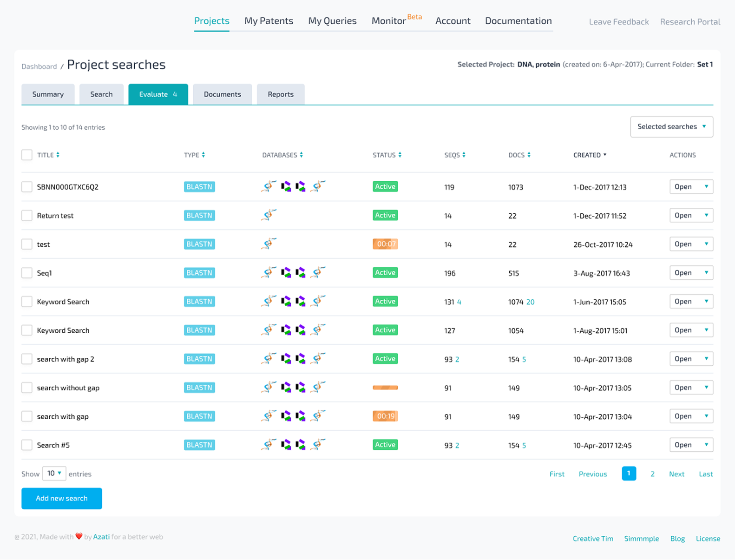735x560 pixels.
Task: Click the sort arrows beside SEQS header
Action: (464, 155)
